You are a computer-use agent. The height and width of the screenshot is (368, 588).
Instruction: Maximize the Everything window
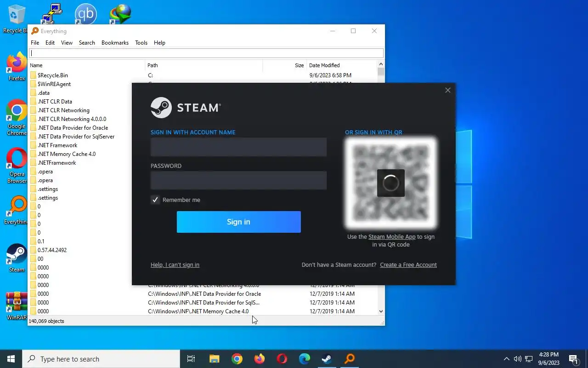tap(353, 31)
